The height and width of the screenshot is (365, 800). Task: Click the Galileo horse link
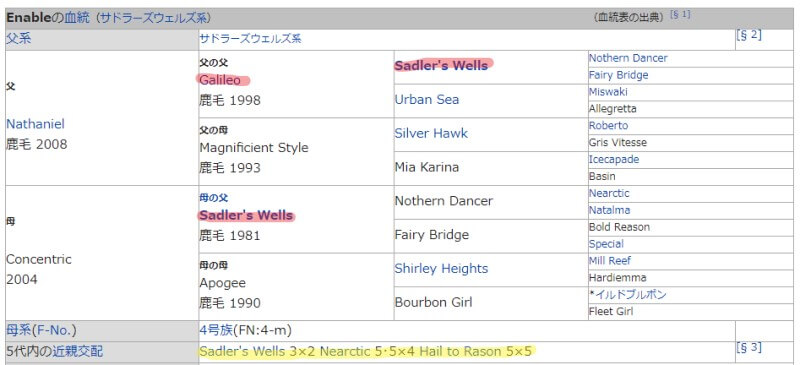coord(220,80)
